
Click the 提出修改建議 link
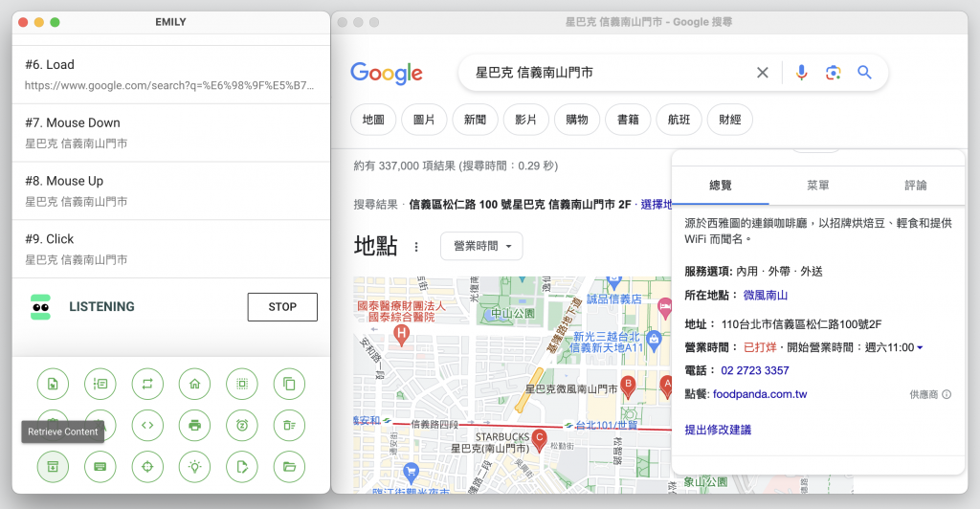(718, 430)
